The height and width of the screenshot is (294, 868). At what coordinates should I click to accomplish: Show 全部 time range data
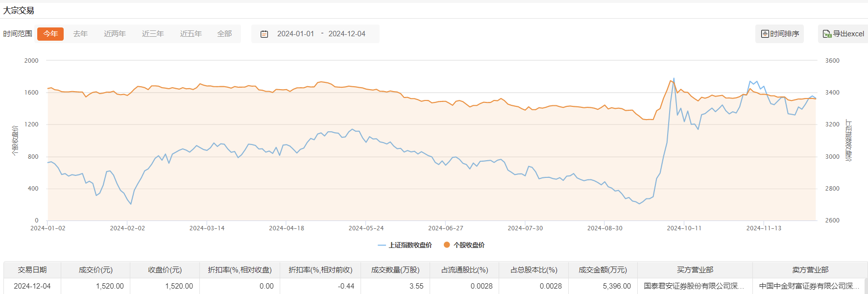pos(224,34)
